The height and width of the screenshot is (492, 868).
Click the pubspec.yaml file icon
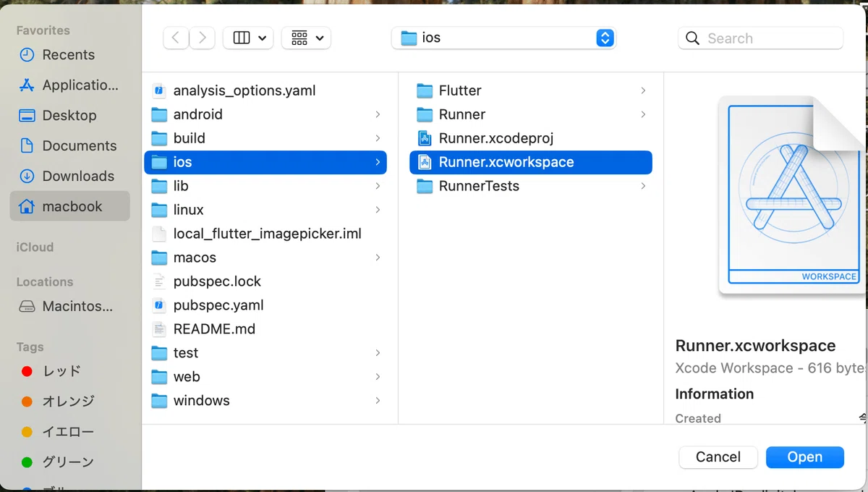click(x=159, y=305)
